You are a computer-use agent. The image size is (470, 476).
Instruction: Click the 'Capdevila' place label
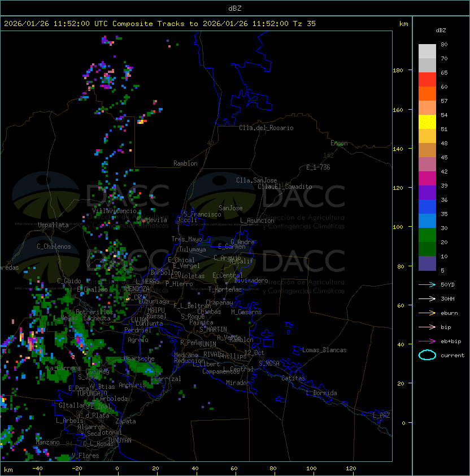(x=152, y=220)
